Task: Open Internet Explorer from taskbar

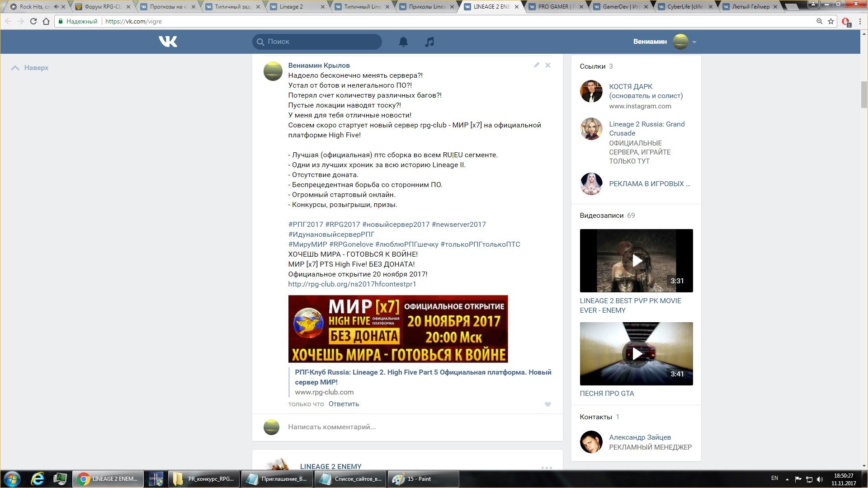Action: [37, 479]
